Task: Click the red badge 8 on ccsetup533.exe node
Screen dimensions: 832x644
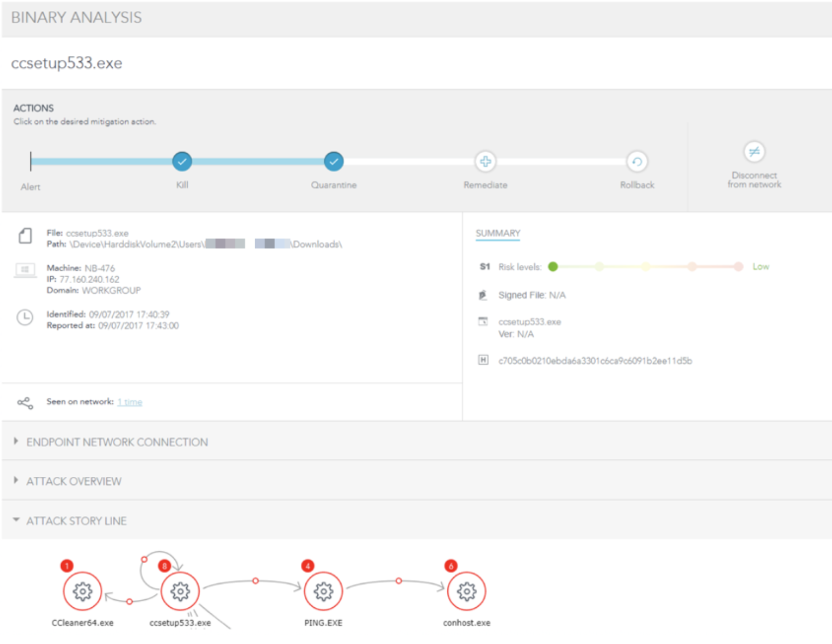Action: pyautogui.click(x=164, y=565)
